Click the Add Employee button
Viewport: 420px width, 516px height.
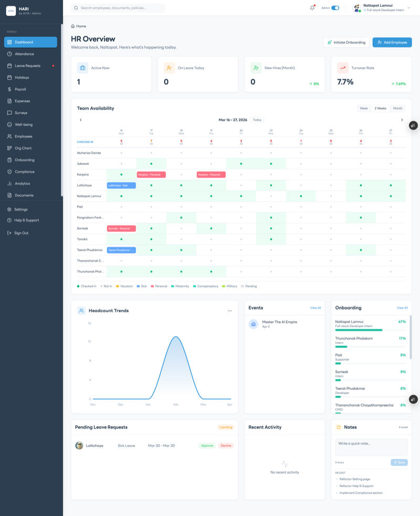[392, 43]
